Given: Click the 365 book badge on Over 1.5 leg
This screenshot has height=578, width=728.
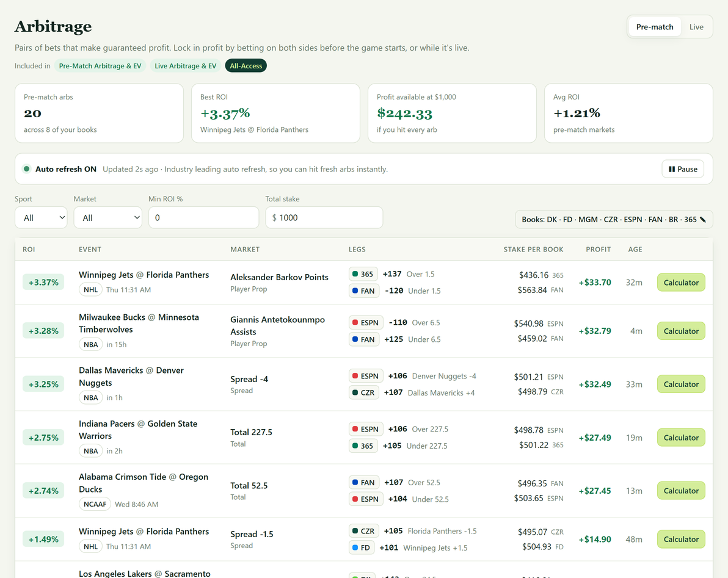Looking at the screenshot, I should 363,274.
